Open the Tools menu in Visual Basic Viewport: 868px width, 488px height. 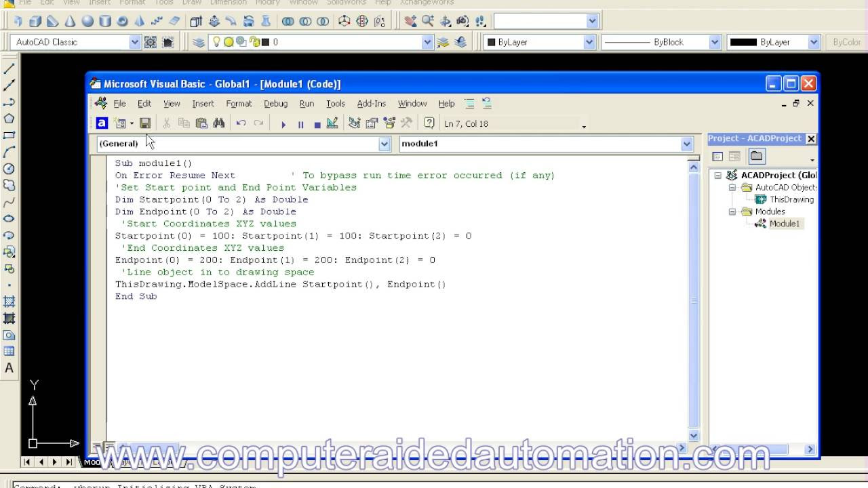[x=335, y=104]
